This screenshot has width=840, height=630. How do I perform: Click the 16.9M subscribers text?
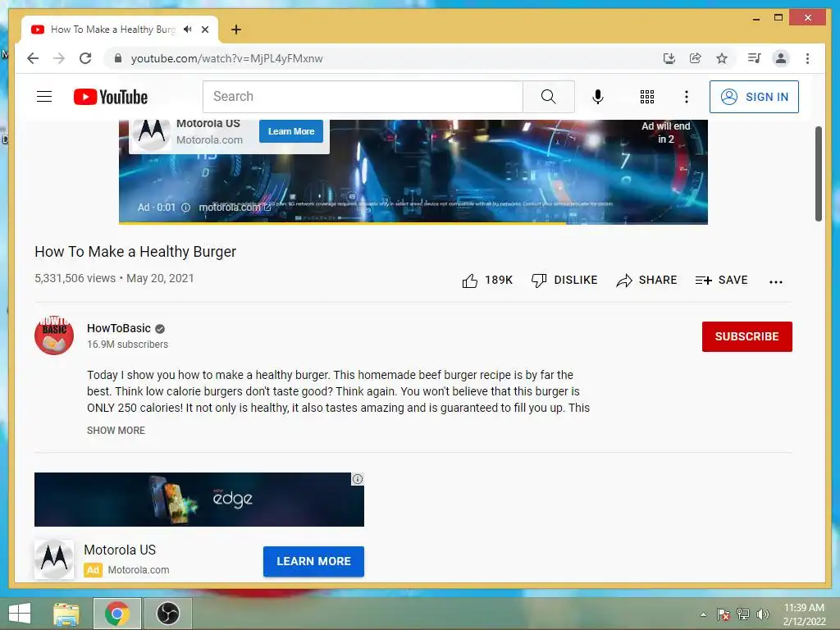127,345
